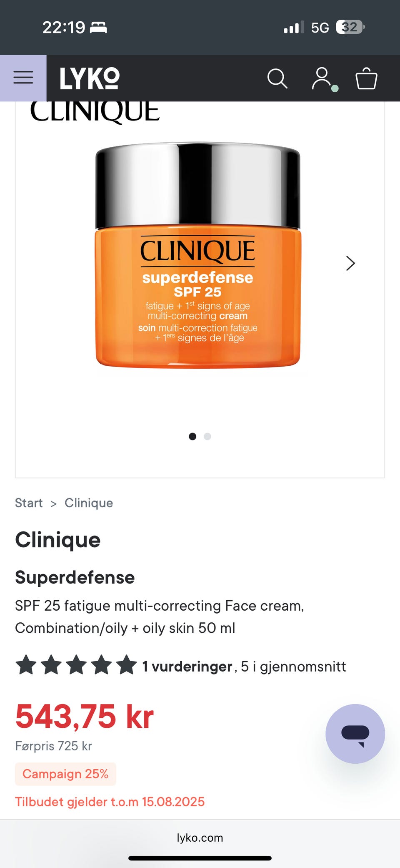This screenshot has height=868, width=400.
Task: Select the first carousel dot
Action: (192, 436)
